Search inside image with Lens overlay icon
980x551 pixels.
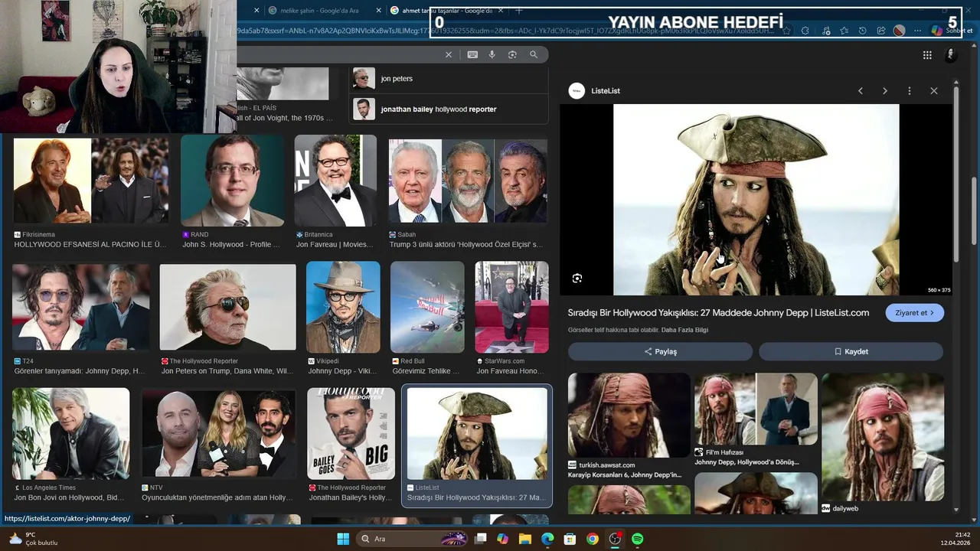tap(577, 279)
